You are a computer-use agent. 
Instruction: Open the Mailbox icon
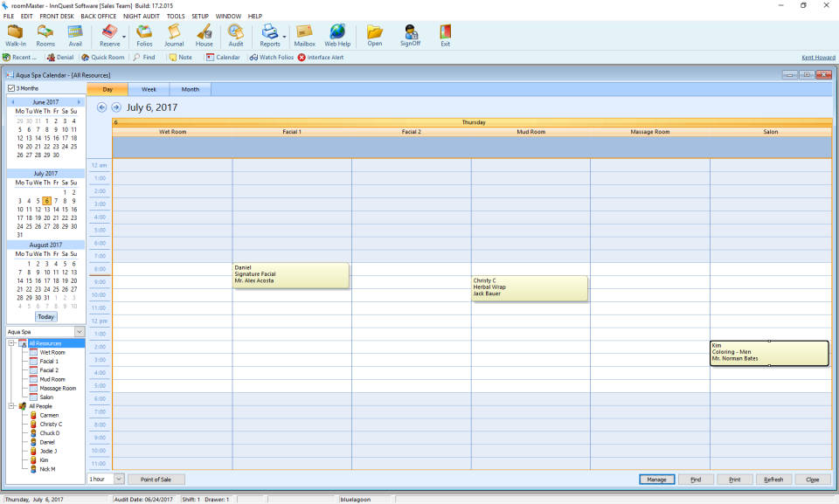(x=304, y=34)
